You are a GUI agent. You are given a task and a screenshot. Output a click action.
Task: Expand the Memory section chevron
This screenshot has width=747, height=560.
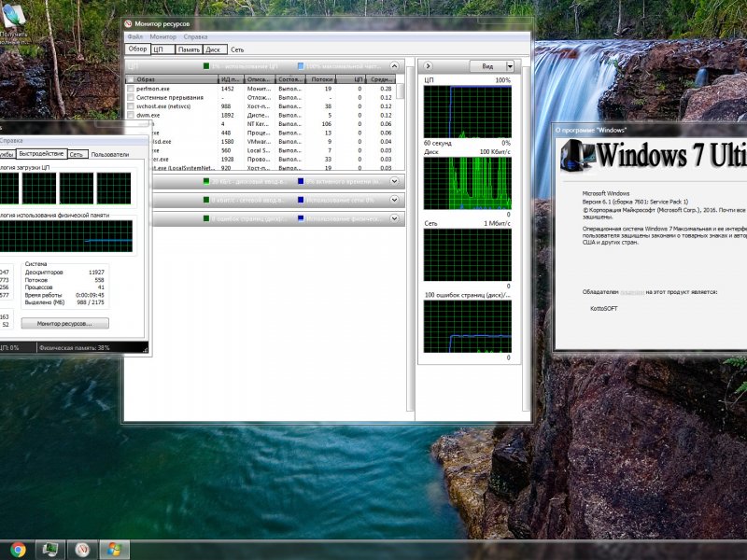(x=394, y=218)
